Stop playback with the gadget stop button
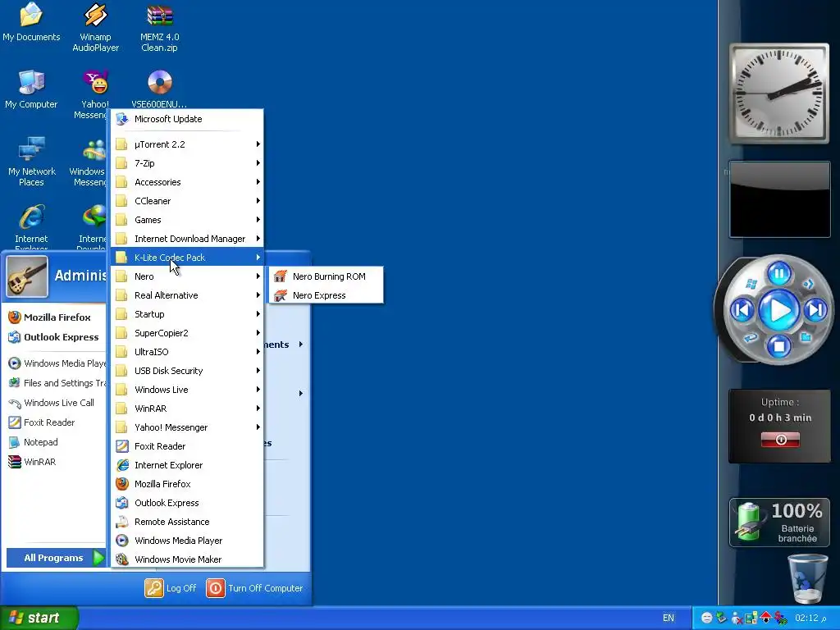Screen dimensions: 840x630 [779, 346]
